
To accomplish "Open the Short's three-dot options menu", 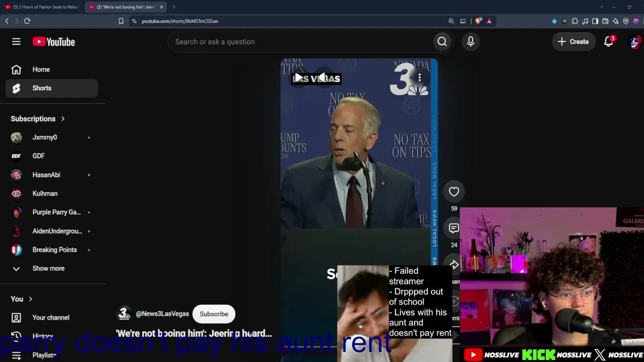I will coord(420,77).
